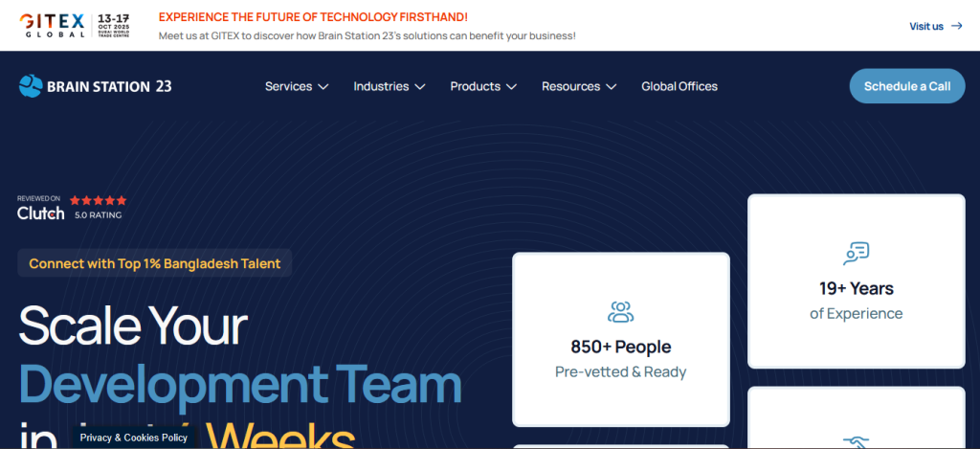The height and width of the screenshot is (449, 980).
Task: Click the Brain Station 23 logo
Action: [95, 86]
